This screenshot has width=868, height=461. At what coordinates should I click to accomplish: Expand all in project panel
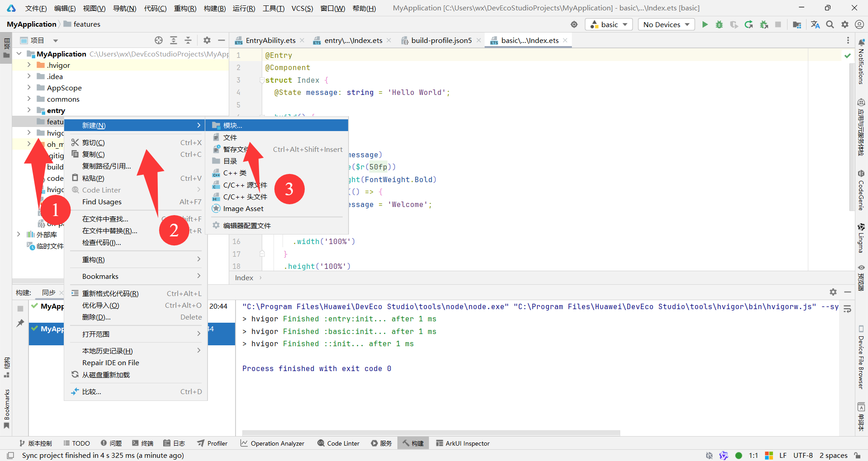[x=174, y=40]
